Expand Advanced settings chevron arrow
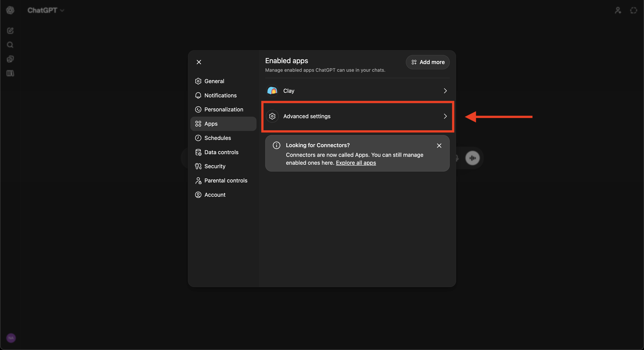 pyautogui.click(x=445, y=116)
